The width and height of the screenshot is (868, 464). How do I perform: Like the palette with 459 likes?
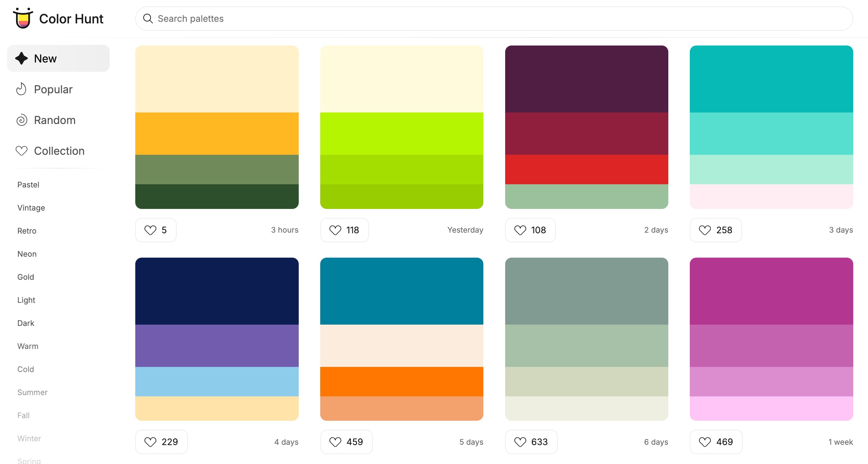(346, 442)
